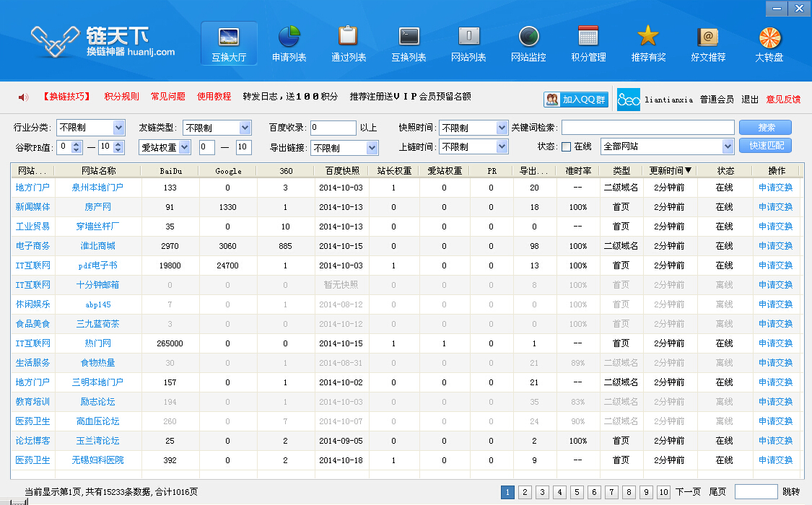
Task: Go to page 5 in pagination
Action: tap(577, 492)
